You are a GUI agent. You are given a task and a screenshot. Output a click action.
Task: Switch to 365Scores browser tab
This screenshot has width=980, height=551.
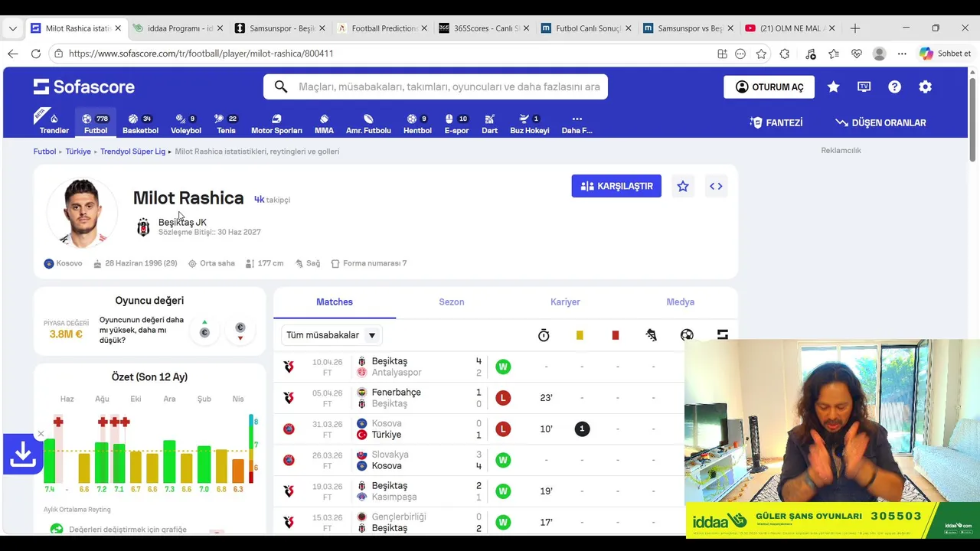[485, 28]
